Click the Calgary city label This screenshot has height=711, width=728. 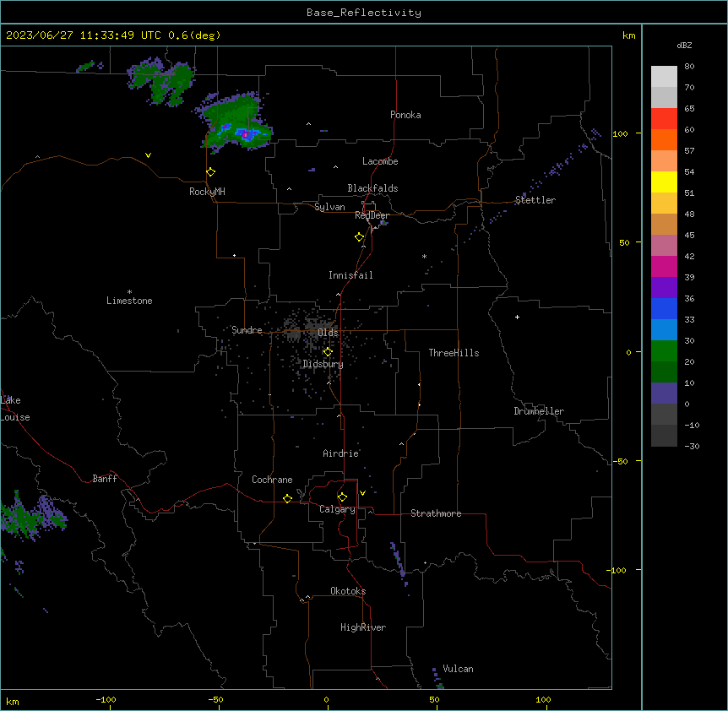click(337, 509)
